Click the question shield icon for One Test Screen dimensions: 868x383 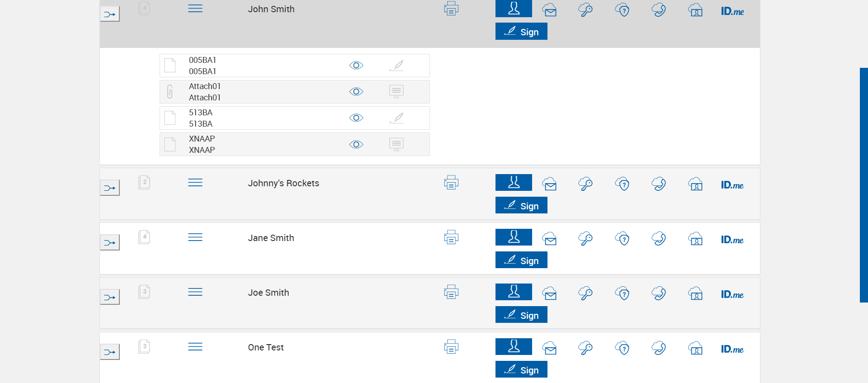tap(623, 348)
